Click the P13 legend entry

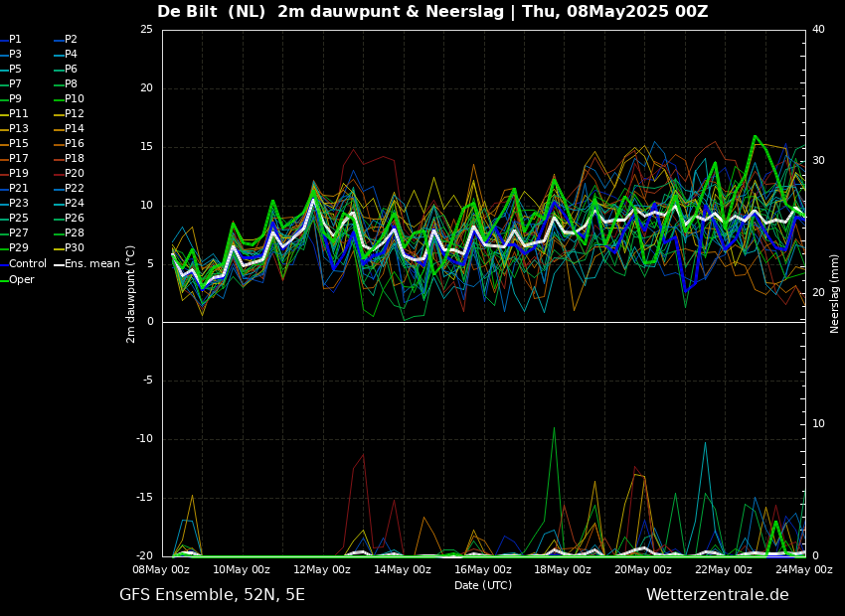click(x=14, y=129)
